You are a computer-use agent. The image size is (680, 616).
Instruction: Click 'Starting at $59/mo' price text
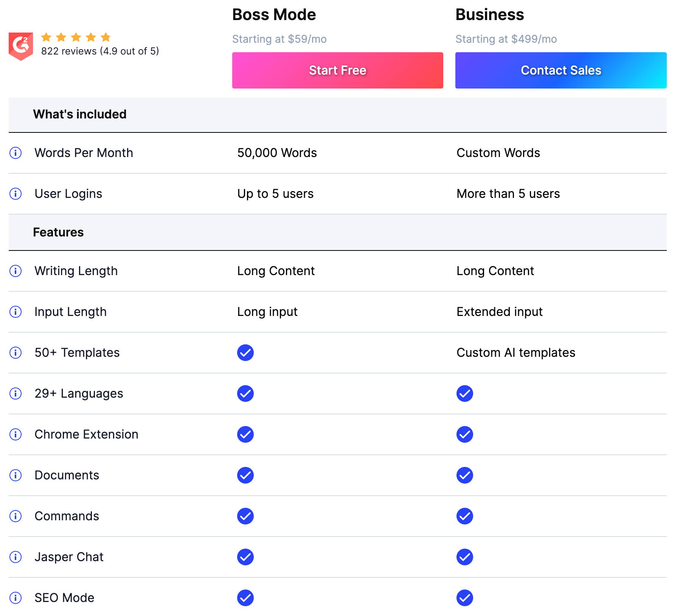point(279,39)
